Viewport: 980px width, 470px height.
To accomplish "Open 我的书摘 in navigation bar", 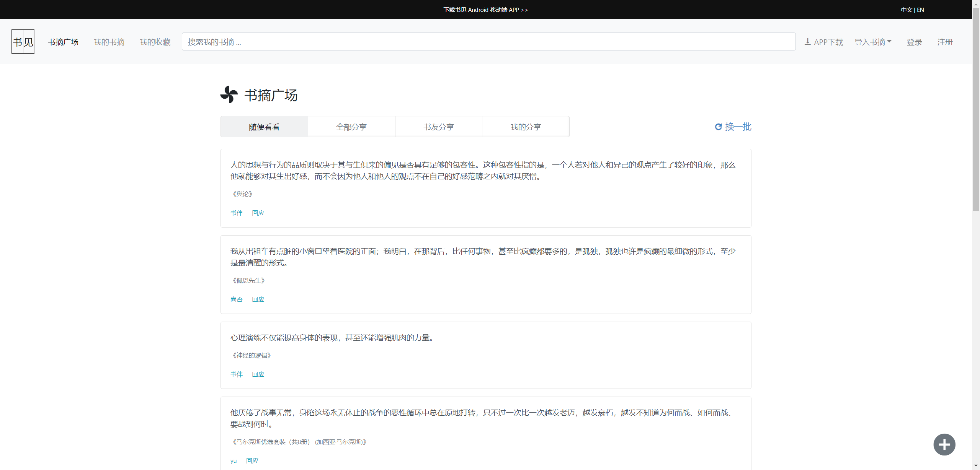I will (109, 42).
